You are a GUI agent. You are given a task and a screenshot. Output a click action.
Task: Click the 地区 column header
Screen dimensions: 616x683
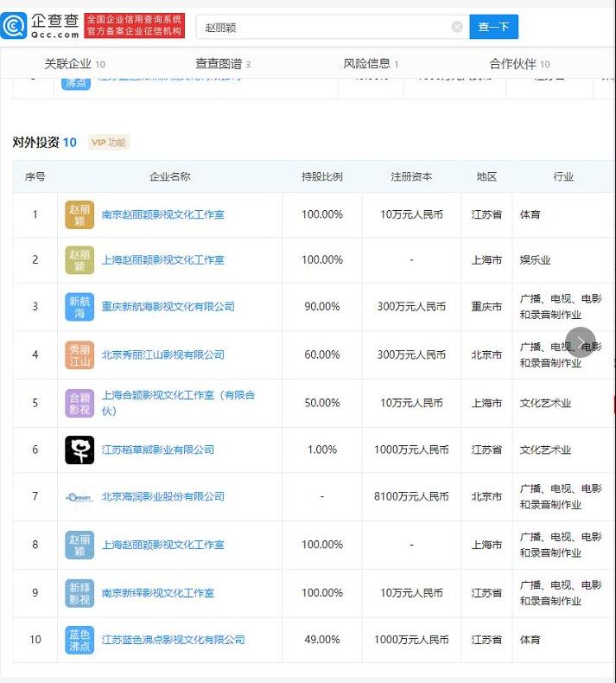(486, 176)
